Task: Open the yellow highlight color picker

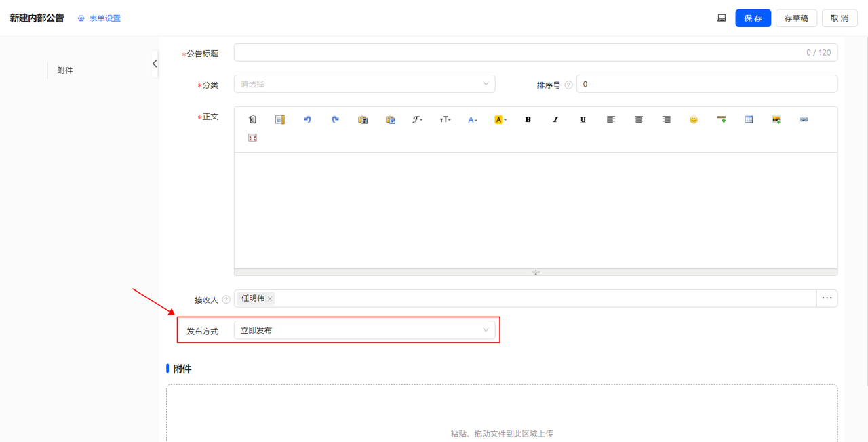Action: [500, 119]
